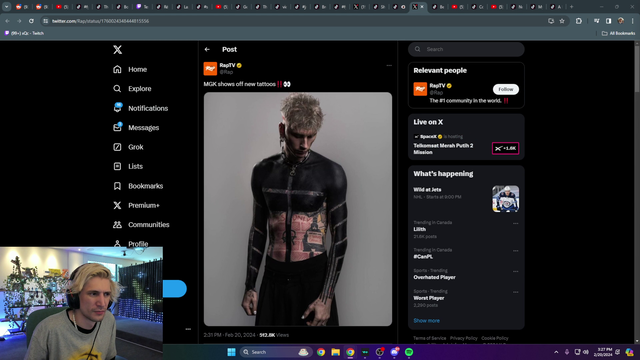Click the address bar URL
This screenshot has width=640, height=360.
100,21
